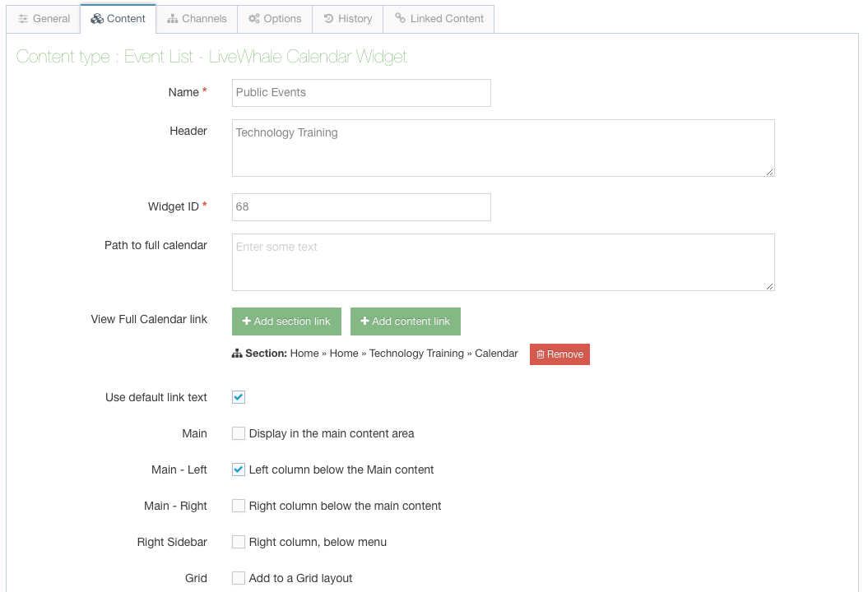Image resolution: width=868 pixels, height=592 pixels.
Task: Uncheck Left column below the Main content
Action: (239, 469)
